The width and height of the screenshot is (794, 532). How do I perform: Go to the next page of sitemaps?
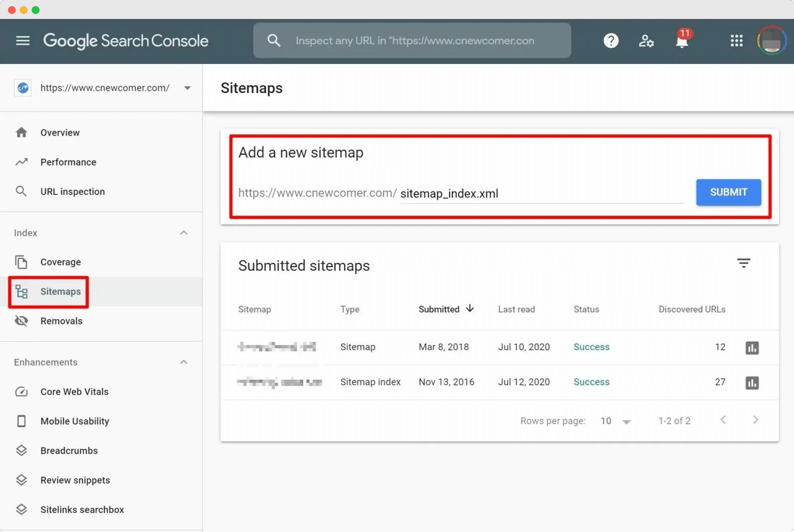click(x=755, y=420)
